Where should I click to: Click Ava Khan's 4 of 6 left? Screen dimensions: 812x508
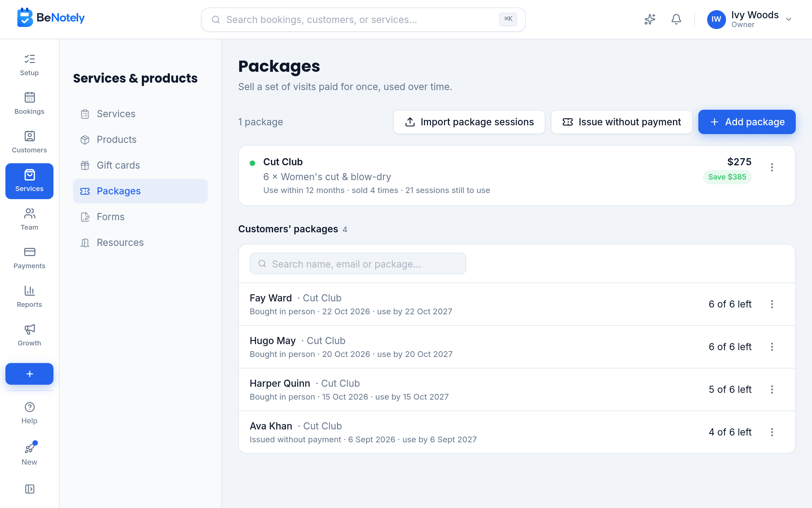pyautogui.click(x=730, y=432)
